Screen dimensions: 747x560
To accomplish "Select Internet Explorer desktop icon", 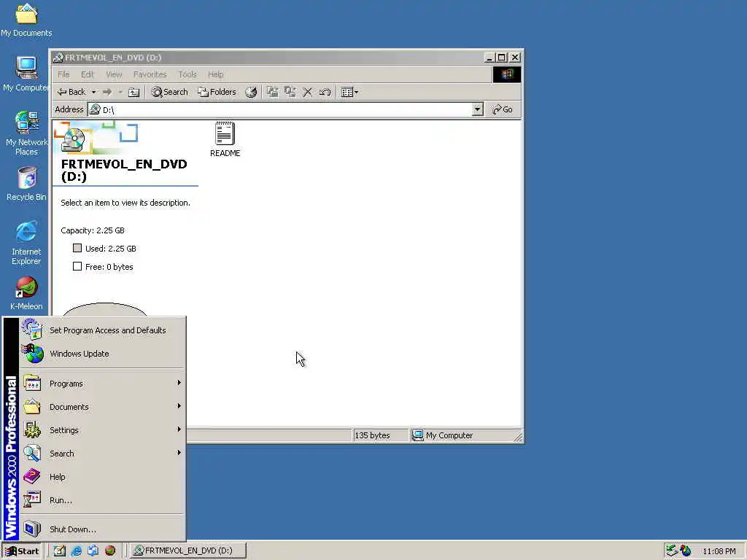I will coord(26,242).
